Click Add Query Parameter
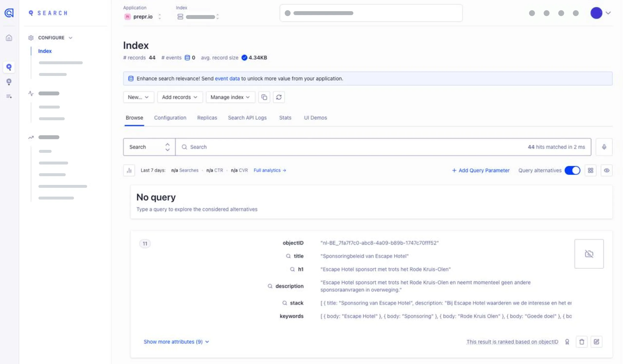This screenshot has width=623, height=364. click(x=481, y=171)
